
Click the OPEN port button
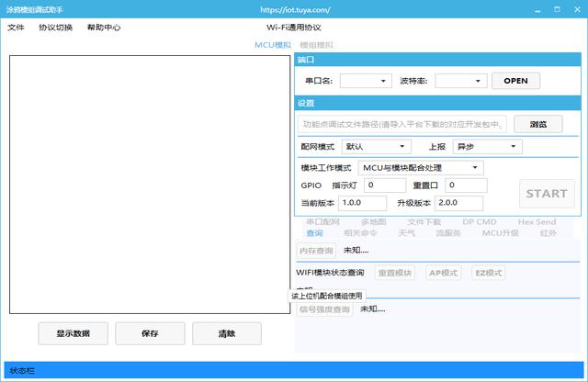pos(515,81)
